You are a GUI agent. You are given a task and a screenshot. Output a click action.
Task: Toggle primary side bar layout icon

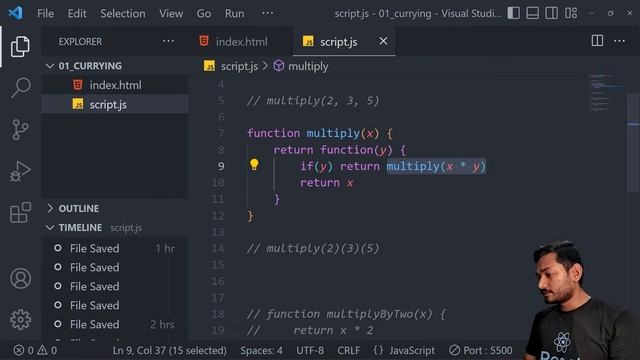click(x=513, y=13)
